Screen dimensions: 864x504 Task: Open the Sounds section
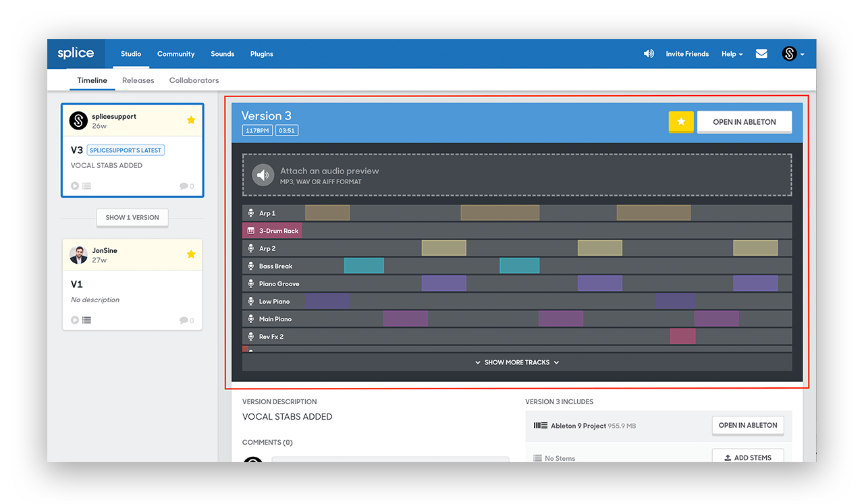222,54
